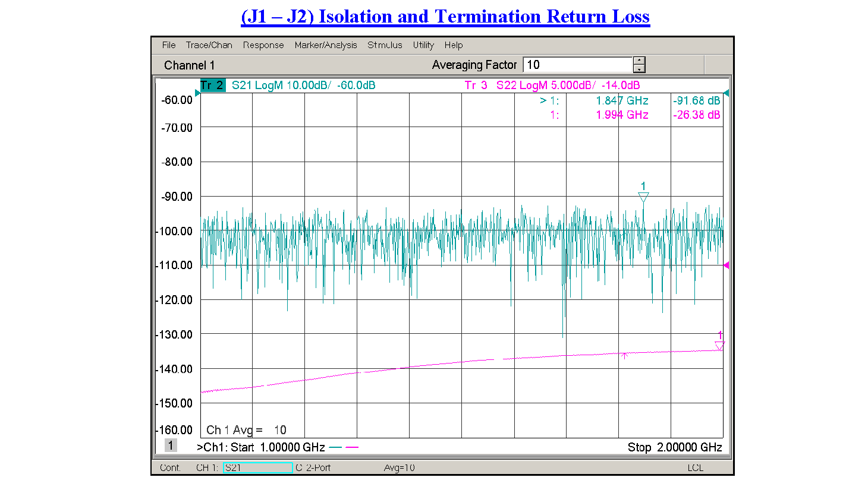Viewport: 868px width, 493px height.
Task: Click the Isolation and Termination Return Loss title link
Action: tap(445, 17)
